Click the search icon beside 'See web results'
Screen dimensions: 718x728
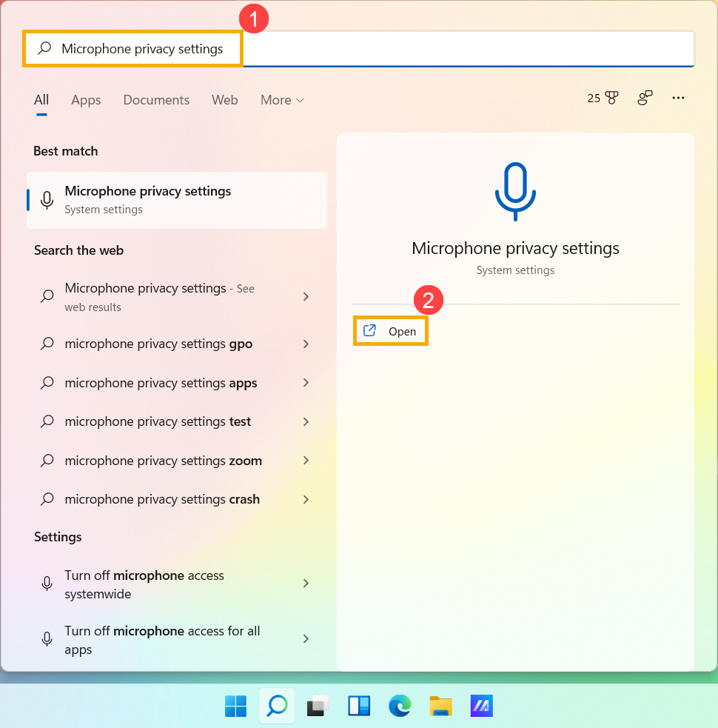coord(47,296)
